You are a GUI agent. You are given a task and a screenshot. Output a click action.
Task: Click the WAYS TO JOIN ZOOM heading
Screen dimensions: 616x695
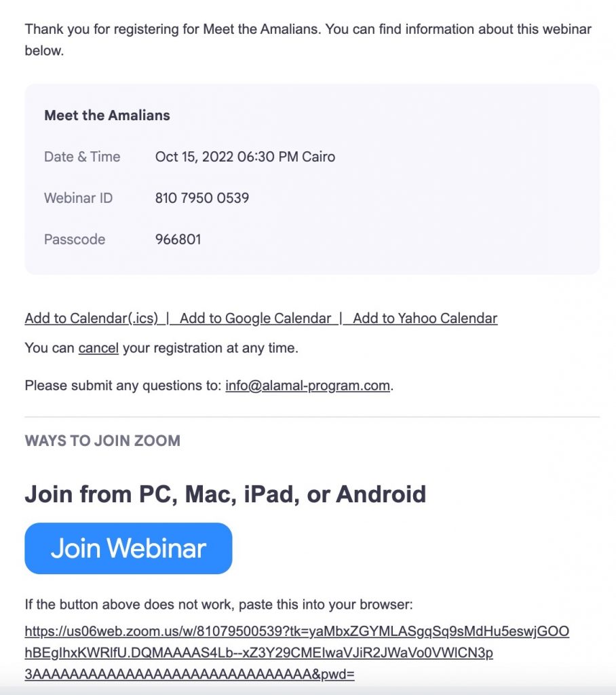pyautogui.click(x=102, y=441)
